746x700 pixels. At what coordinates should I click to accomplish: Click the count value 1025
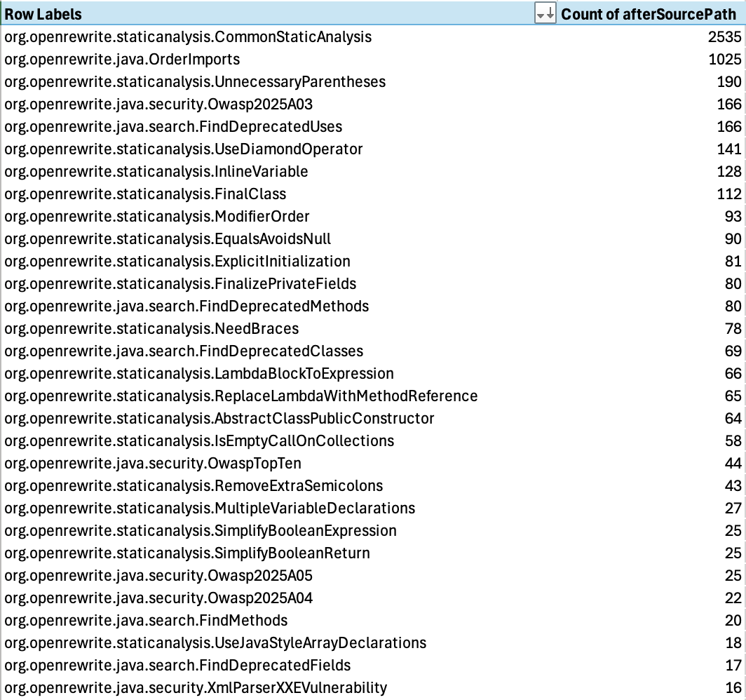point(724,60)
